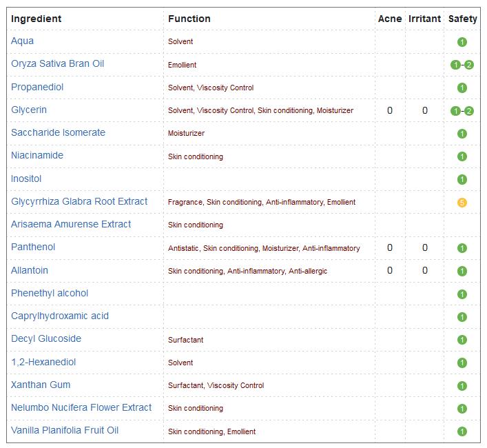Click the green safety badge for Niacinamide
This screenshot has height=448, width=487.
(x=462, y=156)
